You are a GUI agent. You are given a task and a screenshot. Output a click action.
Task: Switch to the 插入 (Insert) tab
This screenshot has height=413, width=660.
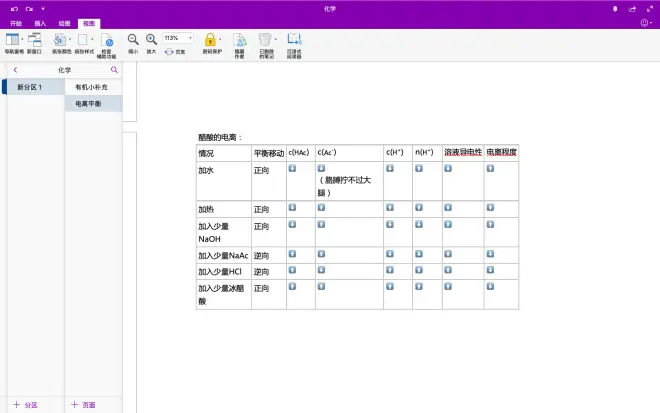(40, 22)
